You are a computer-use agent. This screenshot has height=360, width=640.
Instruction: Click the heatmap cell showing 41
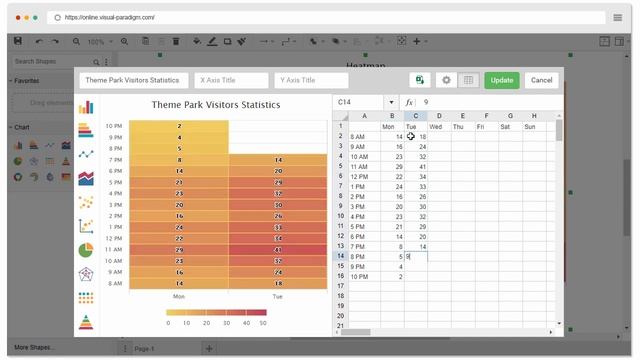(x=278, y=250)
